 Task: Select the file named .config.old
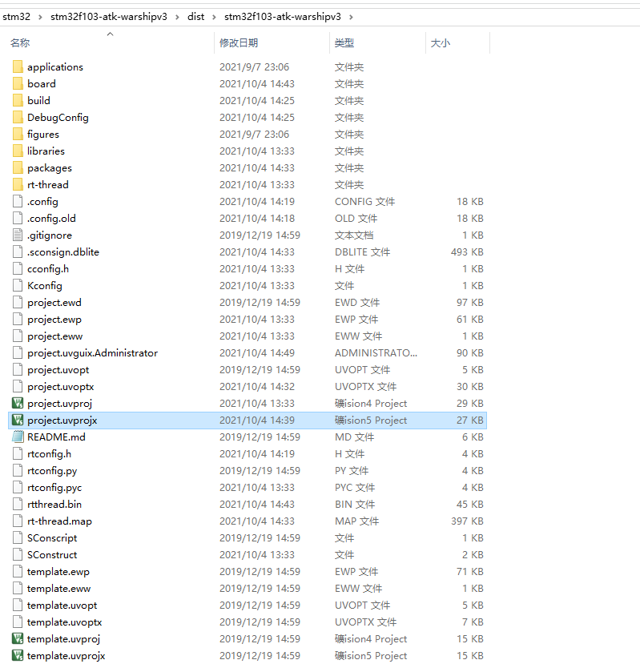pos(51,218)
